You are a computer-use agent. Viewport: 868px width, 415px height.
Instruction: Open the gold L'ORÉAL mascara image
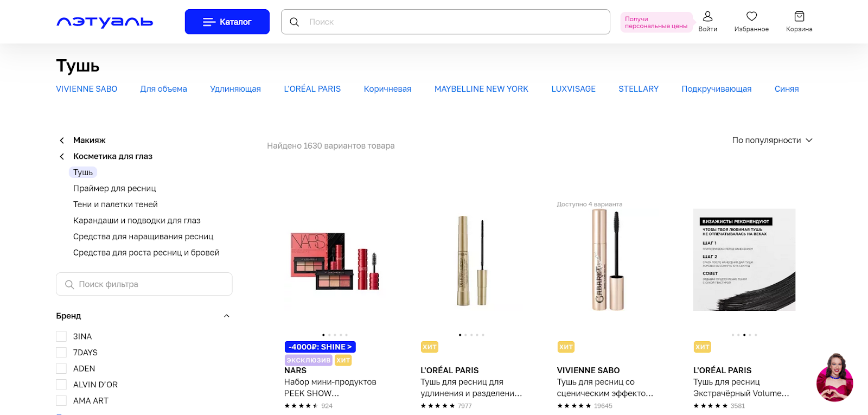coord(471,260)
